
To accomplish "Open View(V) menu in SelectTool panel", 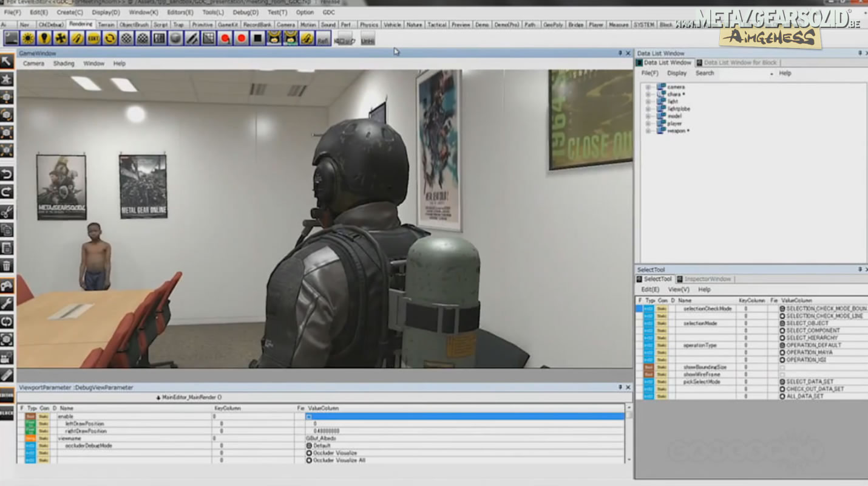I will click(x=679, y=289).
